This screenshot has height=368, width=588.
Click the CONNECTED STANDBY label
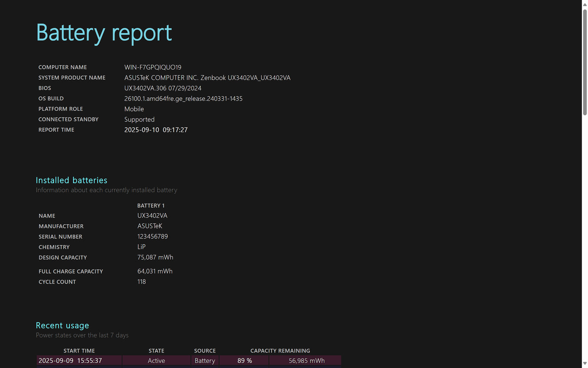coord(68,119)
